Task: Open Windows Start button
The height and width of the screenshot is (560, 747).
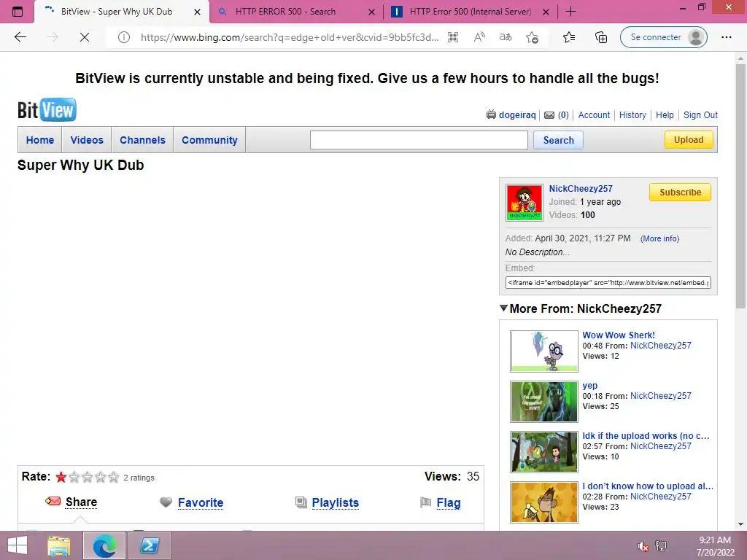Action: click(x=18, y=545)
